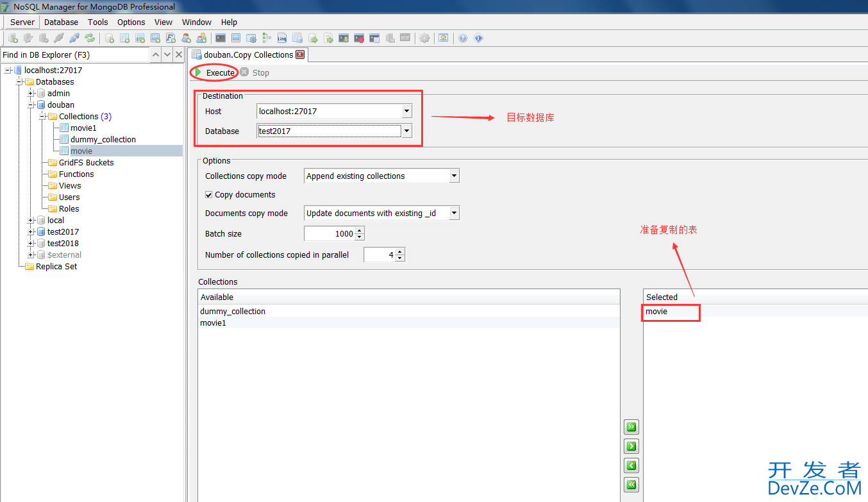Open the gear Settings toolbar icon
The height and width of the screenshot is (502, 868).
[x=424, y=38]
